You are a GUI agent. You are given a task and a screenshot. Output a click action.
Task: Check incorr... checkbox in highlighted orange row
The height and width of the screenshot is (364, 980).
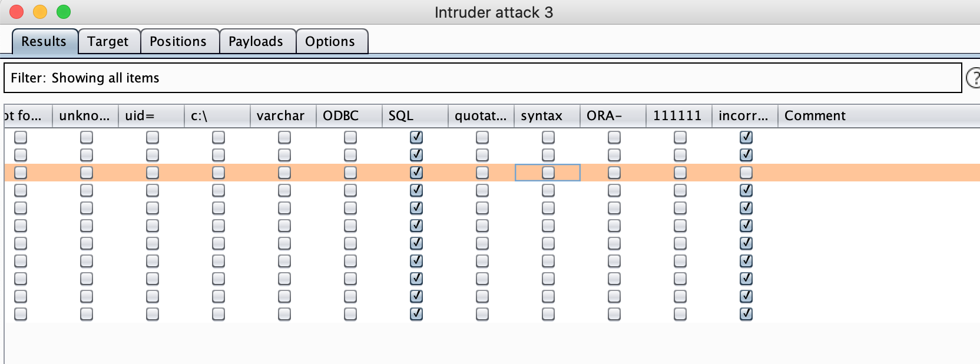pos(746,173)
